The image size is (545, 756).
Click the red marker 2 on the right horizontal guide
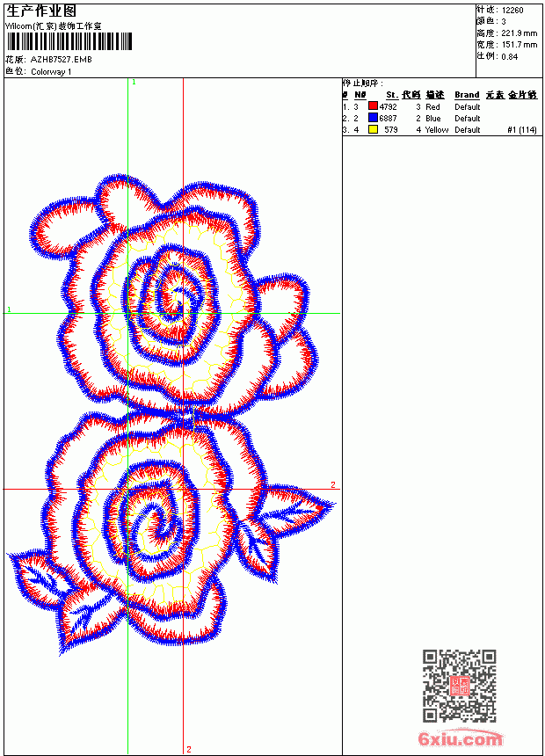(x=333, y=484)
